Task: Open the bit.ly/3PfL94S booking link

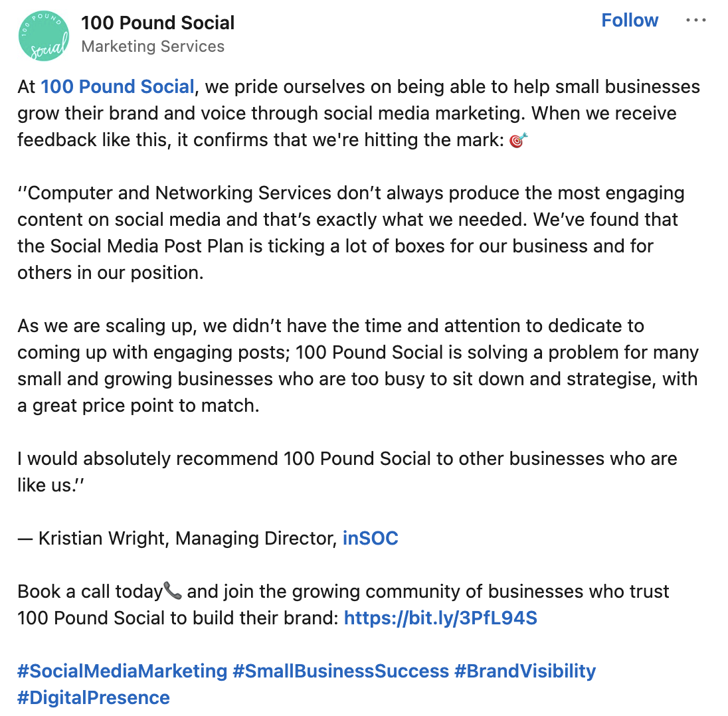Action: (x=440, y=618)
